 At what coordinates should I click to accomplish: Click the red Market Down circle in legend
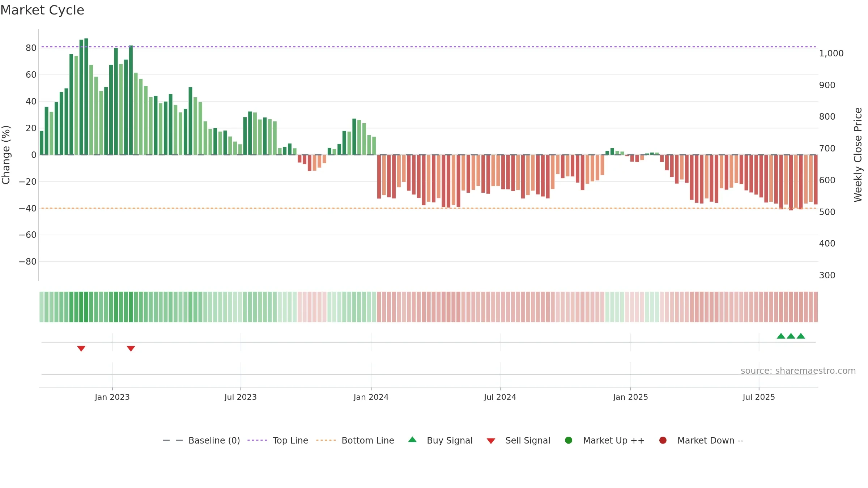663,440
